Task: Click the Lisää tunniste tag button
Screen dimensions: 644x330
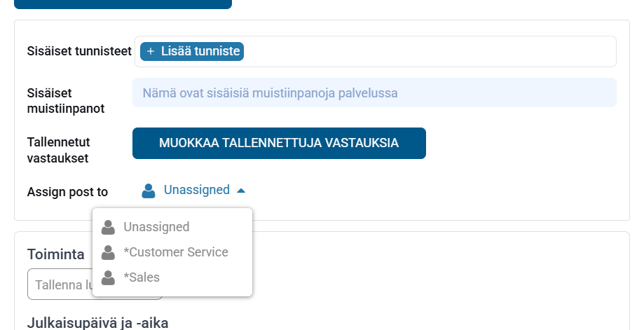Action: click(192, 51)
